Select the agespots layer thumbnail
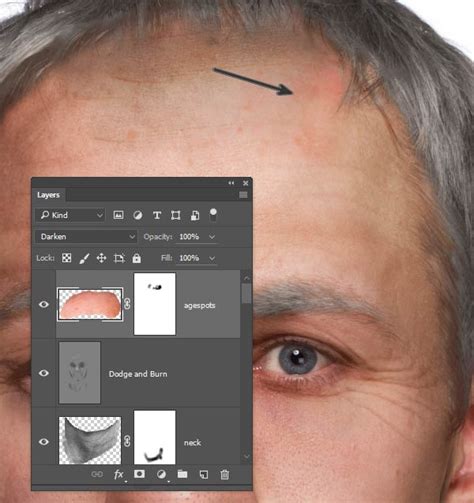The height and width of the screenshot is (503, 474). [x=90, y=304]
